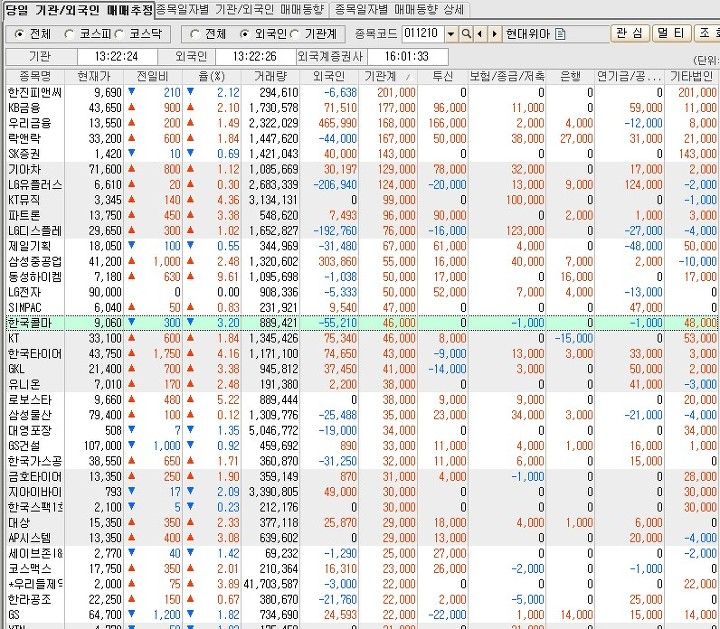Sort by the 기관계 column header

coord(388,76)
